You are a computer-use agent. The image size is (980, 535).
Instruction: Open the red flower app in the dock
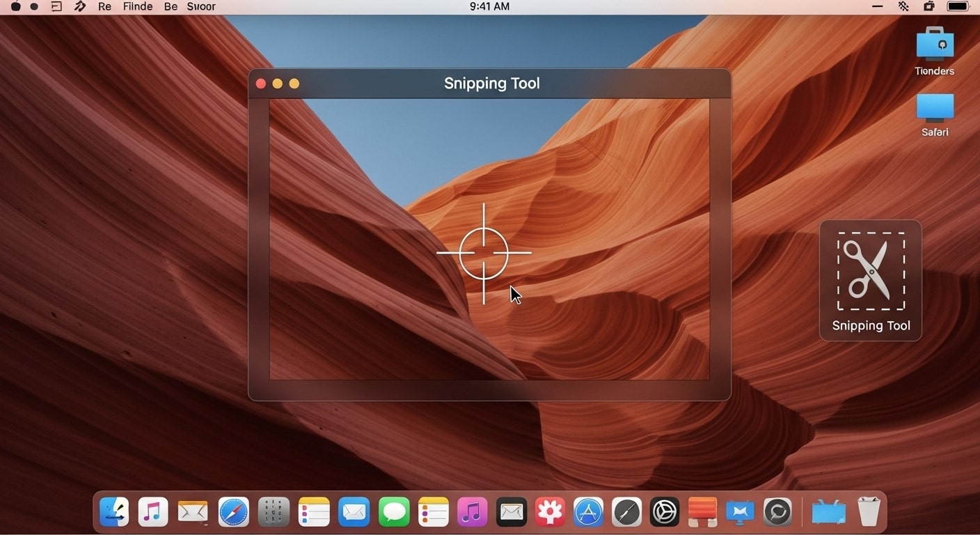click(550, 513)
